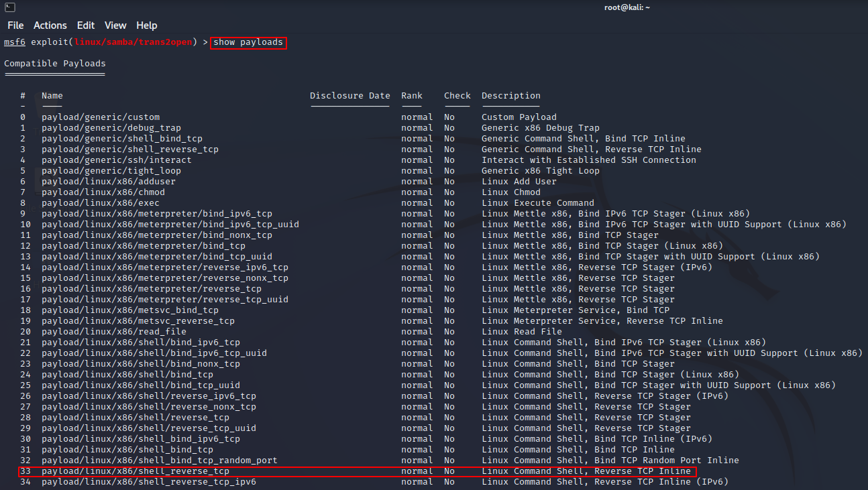Click payload/linux/x86/meterpreter/reverse_tcp in row 16
Screen dimensions: 868x490
(x=152, y=289)
